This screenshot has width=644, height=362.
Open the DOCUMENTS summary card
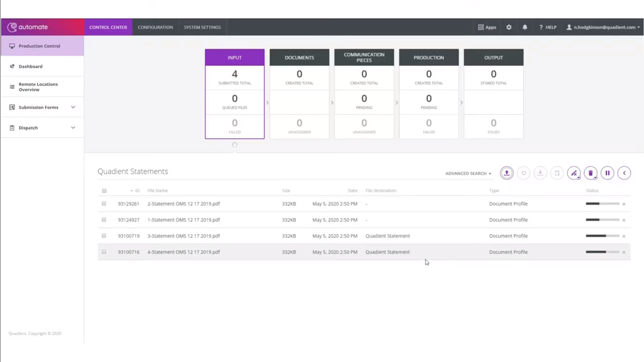(299, 57)
